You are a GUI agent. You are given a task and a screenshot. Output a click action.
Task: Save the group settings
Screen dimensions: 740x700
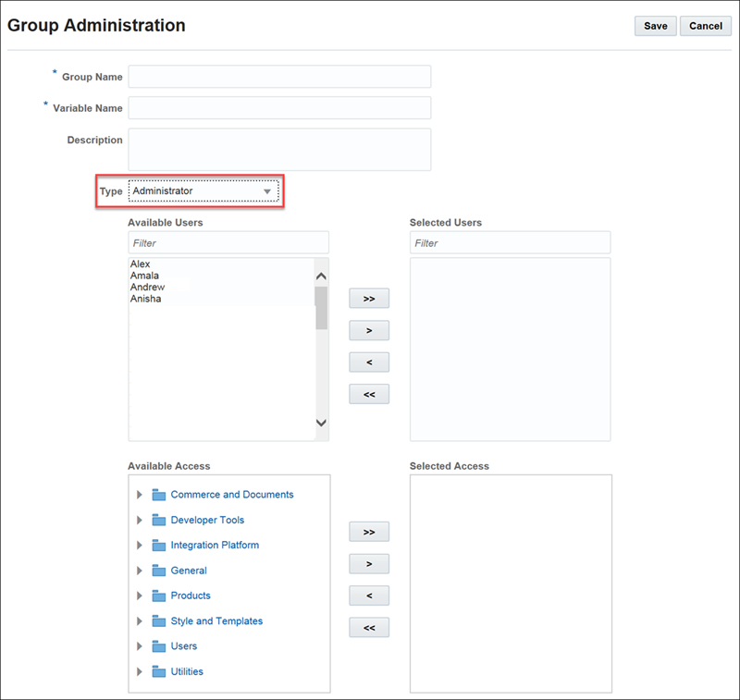click(656, 26)
